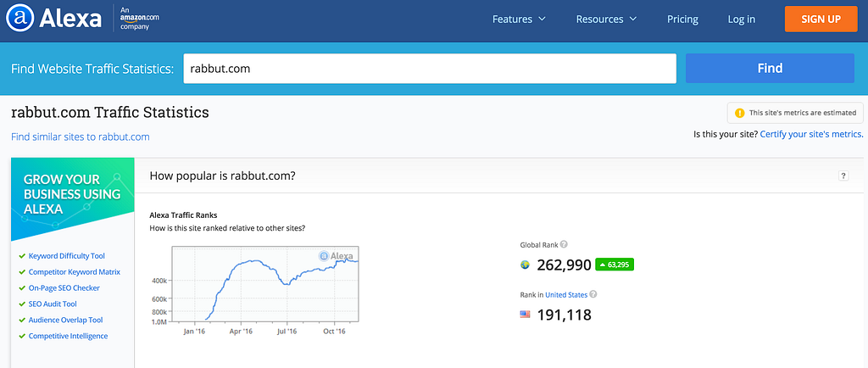The height and width of the screenshot is (368, 868).
Task: Click the rabbut.com Traffic Statistics heading
Action: tap(110, 113)
